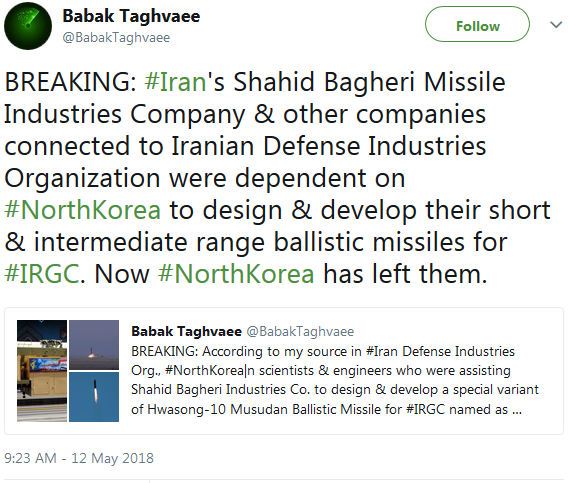The height and width of the screenshot is (483, 569).
Task: Open the quoted tweet text body
Action: (335, 380)
